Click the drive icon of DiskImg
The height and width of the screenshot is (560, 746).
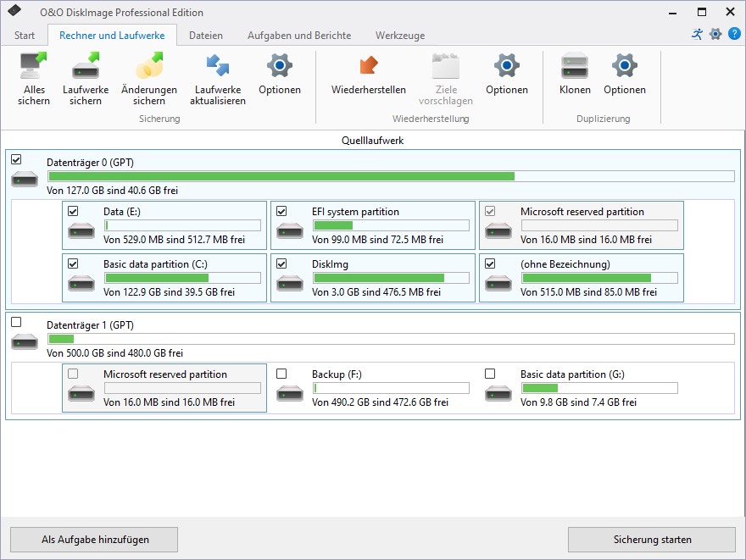click(290, 283)
